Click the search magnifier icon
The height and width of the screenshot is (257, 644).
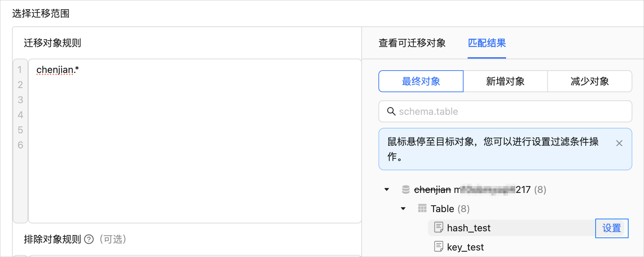(x=391, y=111)
